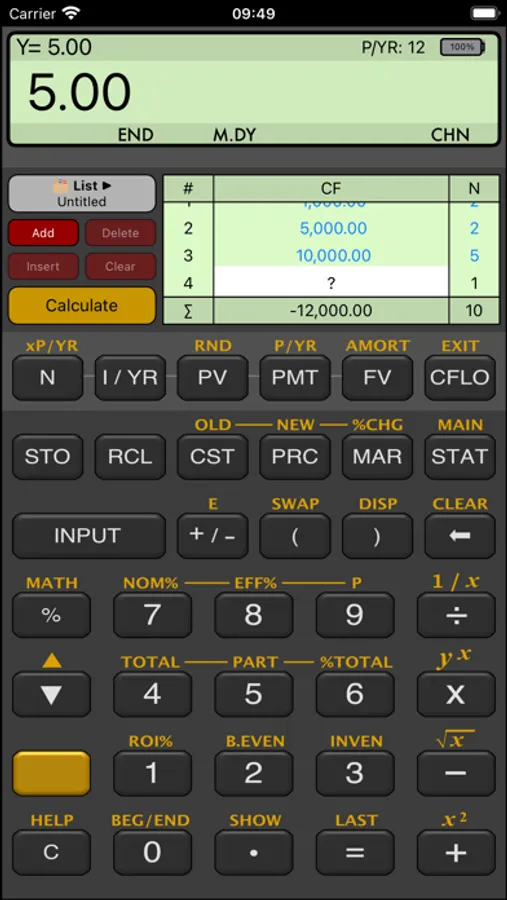Tap the PV key
This screenshot has width=507, height=900.
tap(212, 378)
